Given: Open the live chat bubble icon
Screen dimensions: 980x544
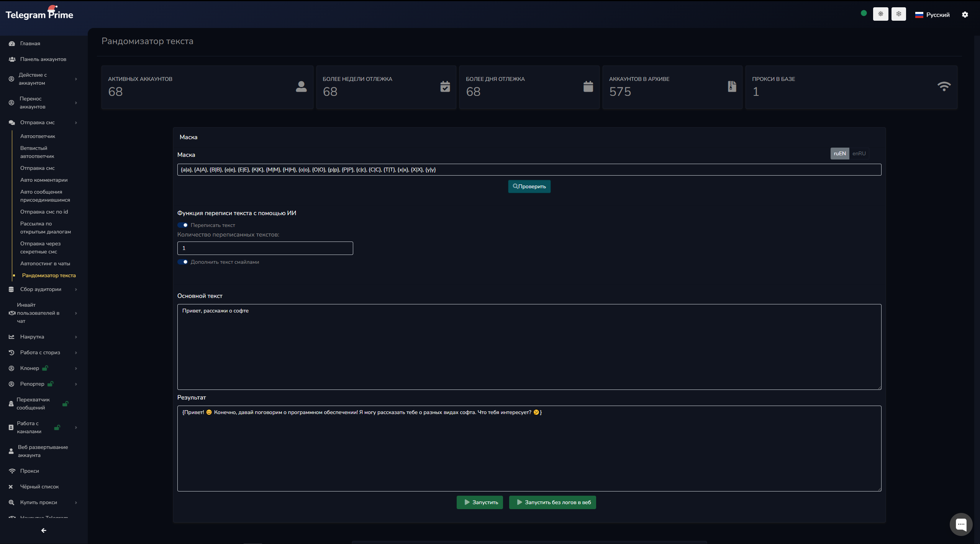Looking at the screenshot, I should point(960,524).
